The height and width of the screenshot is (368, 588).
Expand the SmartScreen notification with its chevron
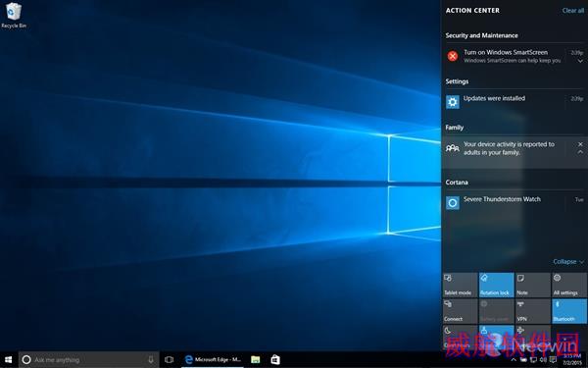coord(580,61)
